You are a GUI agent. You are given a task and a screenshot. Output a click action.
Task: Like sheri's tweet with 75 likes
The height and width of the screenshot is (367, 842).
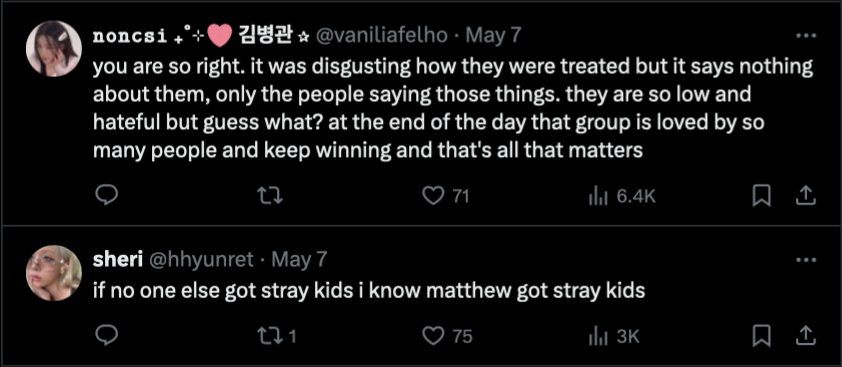[447, 336]
